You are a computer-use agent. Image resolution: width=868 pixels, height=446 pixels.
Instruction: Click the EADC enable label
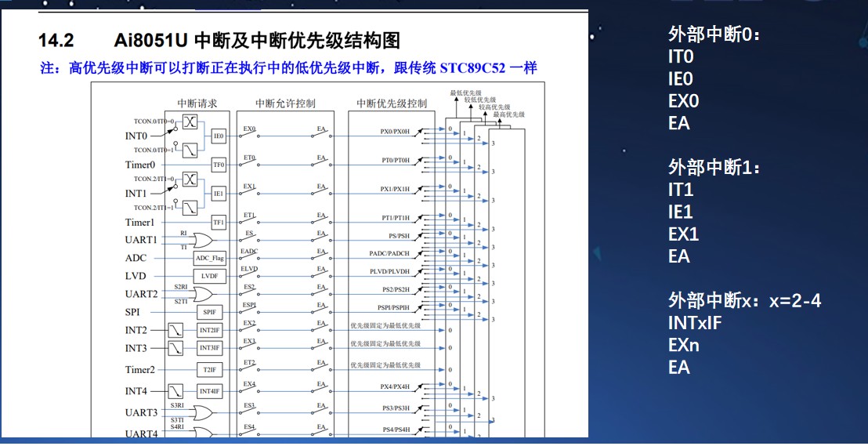pos(249,252)
